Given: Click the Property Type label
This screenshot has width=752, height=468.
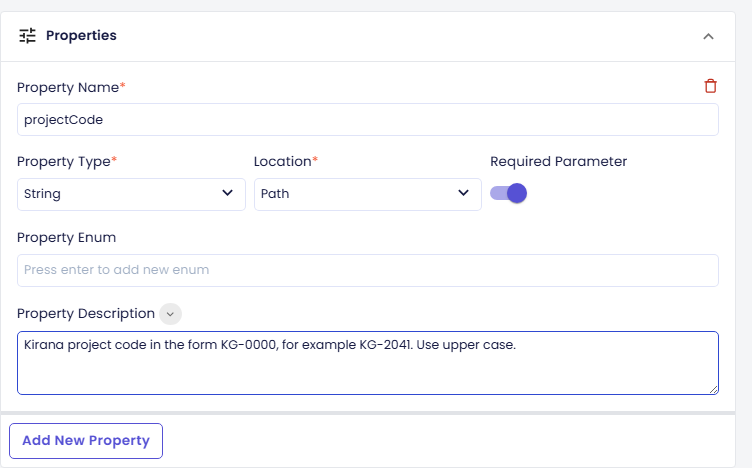Looking at the screenshot, I should pos(67,162).
